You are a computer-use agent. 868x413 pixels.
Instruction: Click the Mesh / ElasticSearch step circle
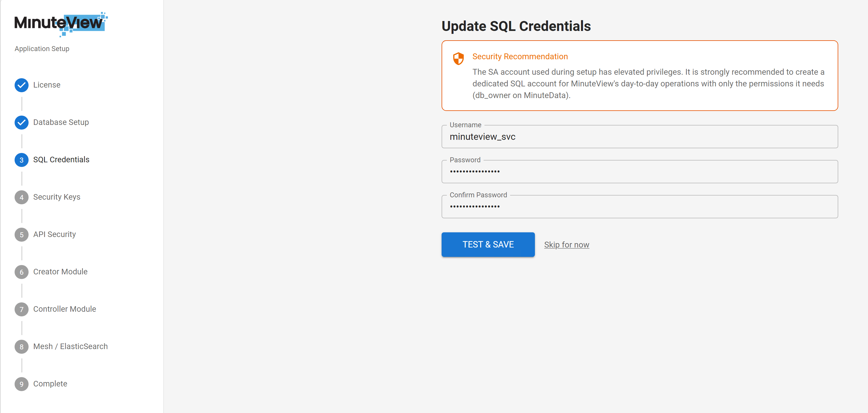[x=21, y=346]
